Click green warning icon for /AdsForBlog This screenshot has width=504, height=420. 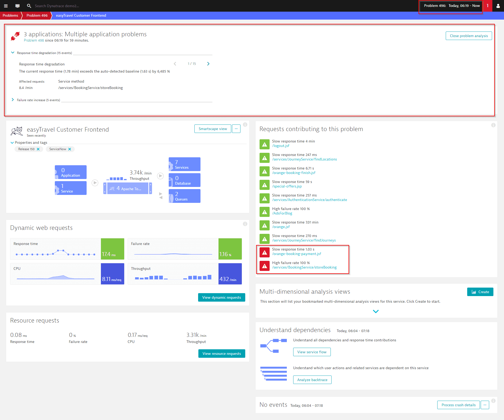pos(264,212)
